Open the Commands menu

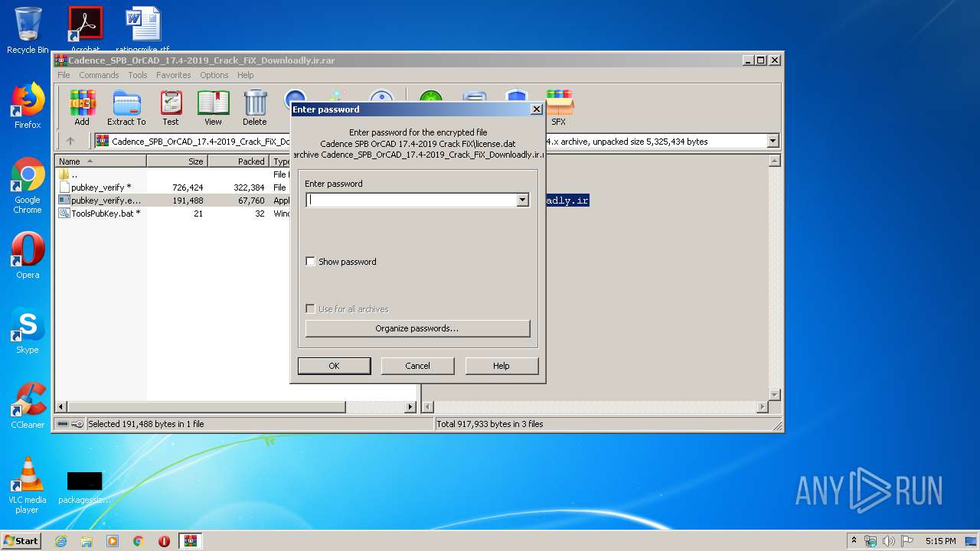[x=99, y=75]
